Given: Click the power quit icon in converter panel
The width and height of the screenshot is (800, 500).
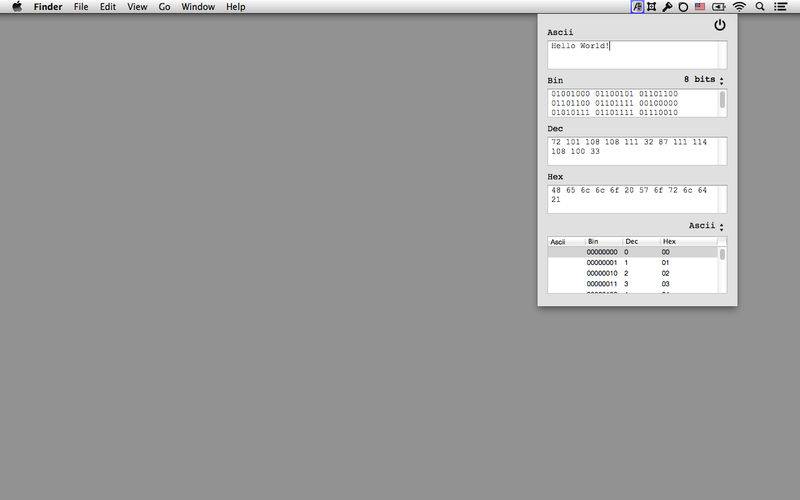Looking at the screenshot, I should (x=719, y=25).
